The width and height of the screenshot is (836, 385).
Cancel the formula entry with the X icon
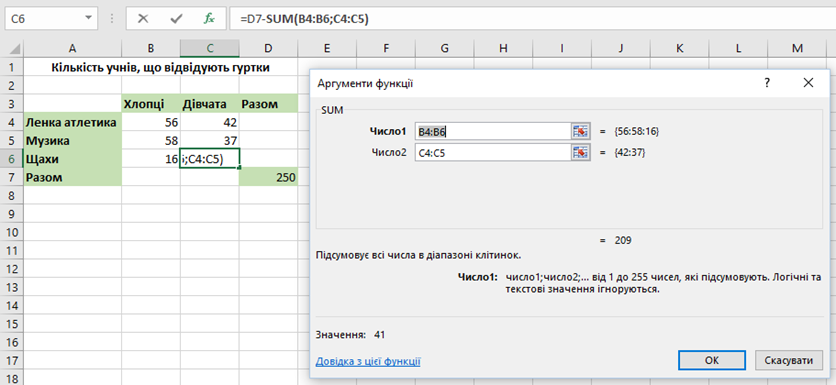click(x=143, y=19)
